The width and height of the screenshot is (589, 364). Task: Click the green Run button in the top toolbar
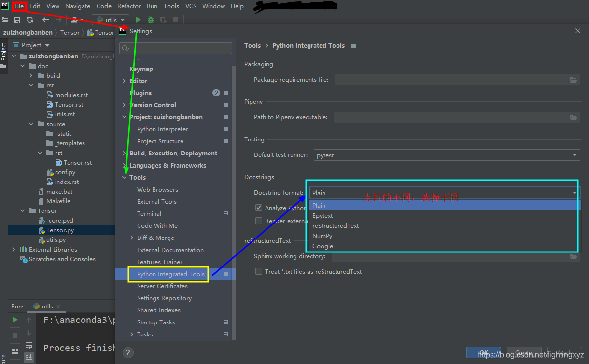tap(138, 20)
